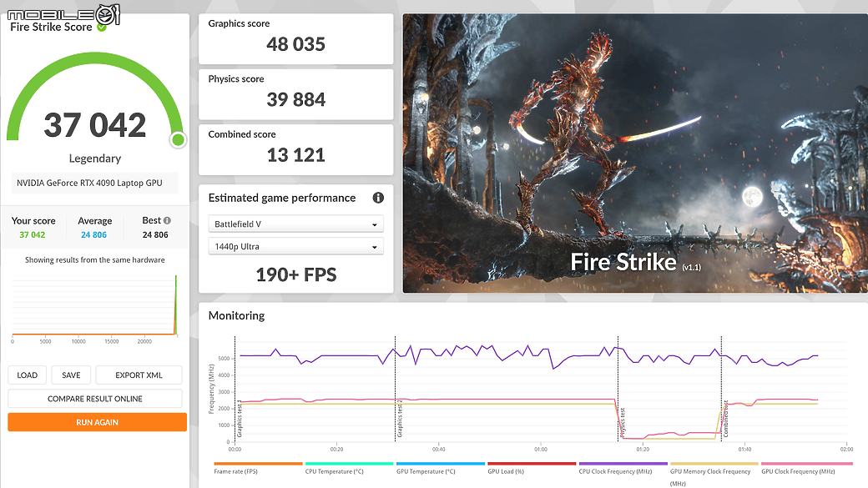This screenshot has width=868, height=488.
Task: Click the Best score value 24 806
Action: pyautogui.click(x=155, y=234)
